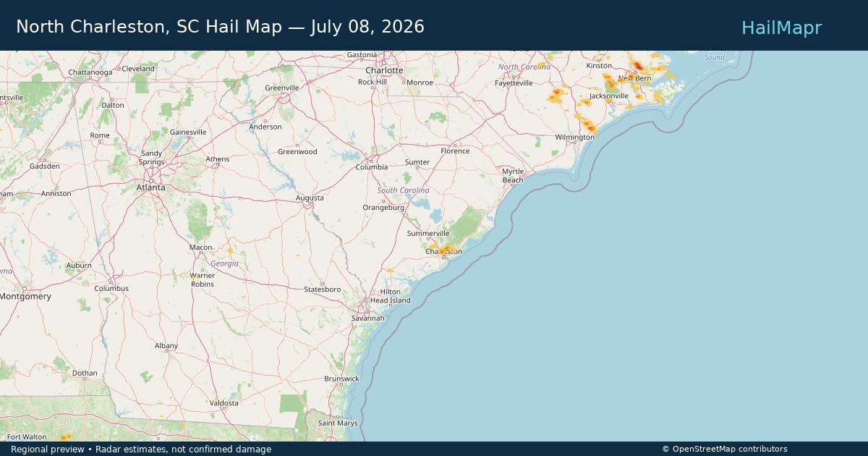Select the Rock Hill label

pos(373,83)
